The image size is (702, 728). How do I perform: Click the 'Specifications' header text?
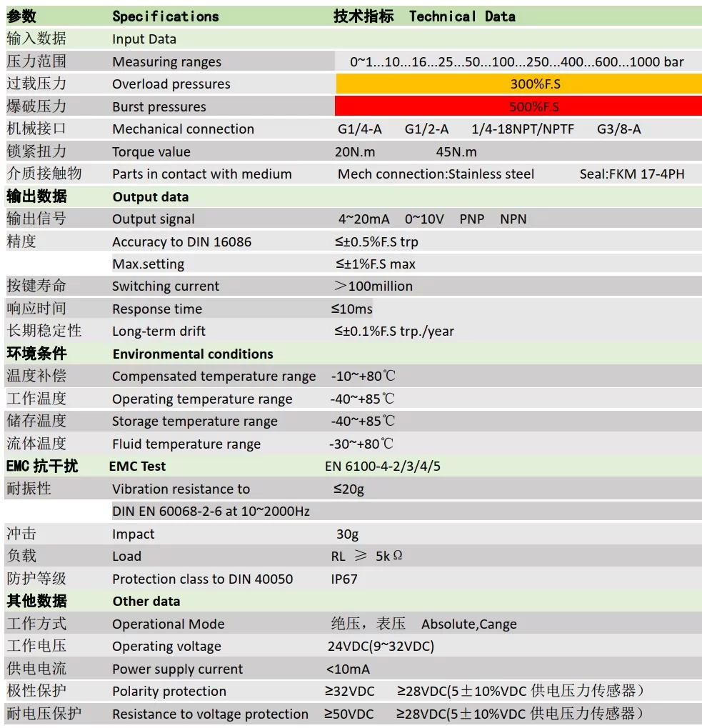click(x=166, y=16)
